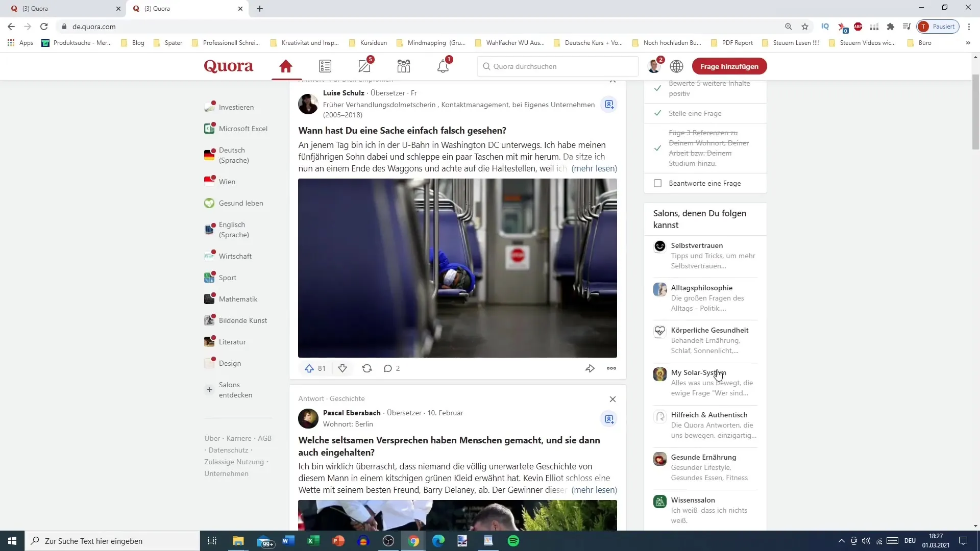The height and width of the screenshot is (551, 980).
Task: Expand 'mehr lesen' in Luise Schulz answer
Action: point(594,168)
